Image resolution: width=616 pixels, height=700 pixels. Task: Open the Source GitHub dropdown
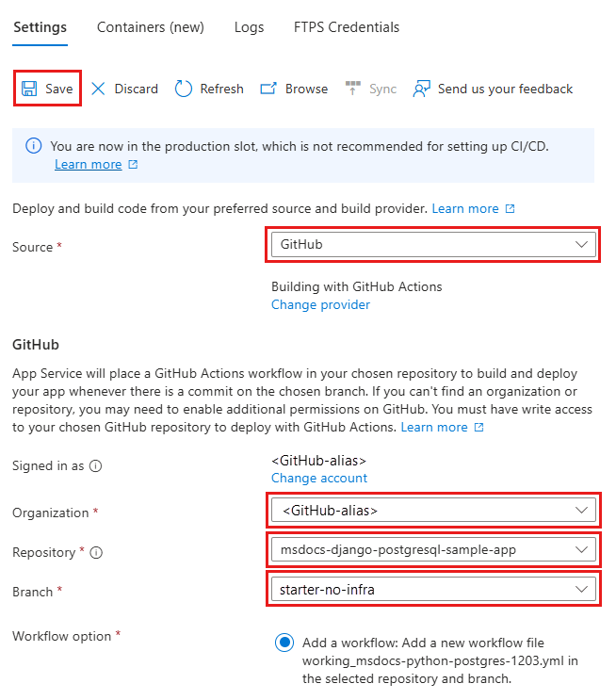click(433, 244)
